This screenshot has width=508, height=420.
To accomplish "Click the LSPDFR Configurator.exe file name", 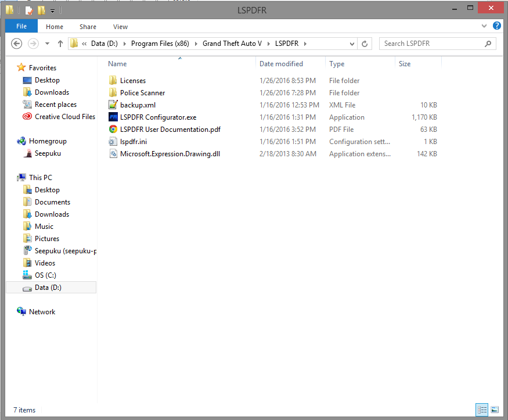I will (158, 117).
